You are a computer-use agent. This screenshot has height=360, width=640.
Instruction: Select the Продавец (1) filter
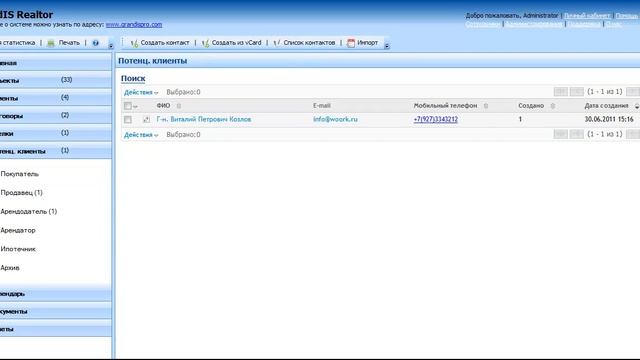click(22, 193)
